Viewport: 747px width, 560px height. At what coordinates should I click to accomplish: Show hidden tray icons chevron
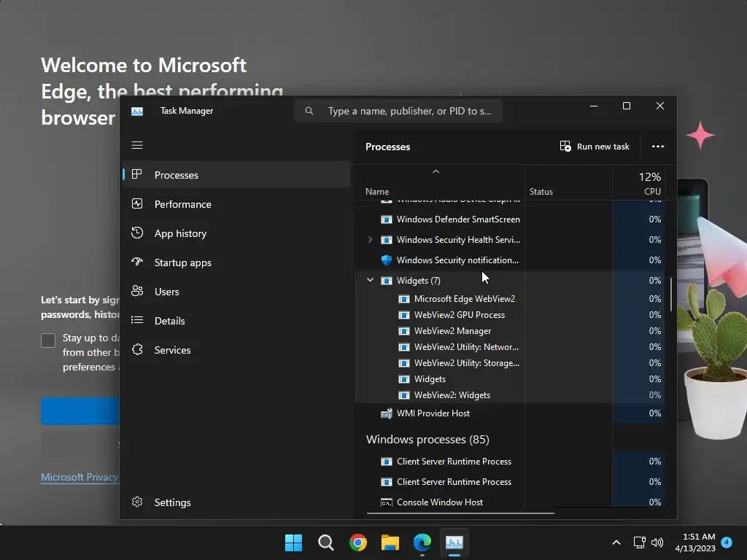point(616,542)
